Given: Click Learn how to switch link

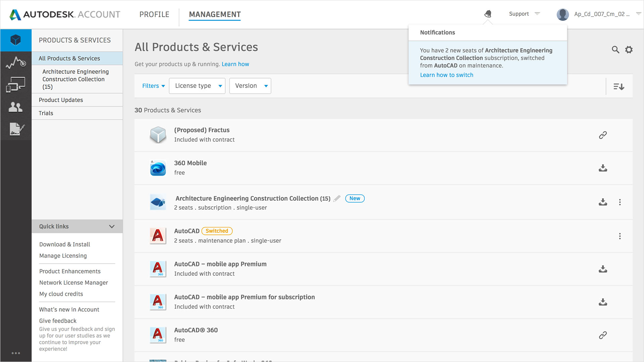Looking at the screenshot, I should 446,75.
